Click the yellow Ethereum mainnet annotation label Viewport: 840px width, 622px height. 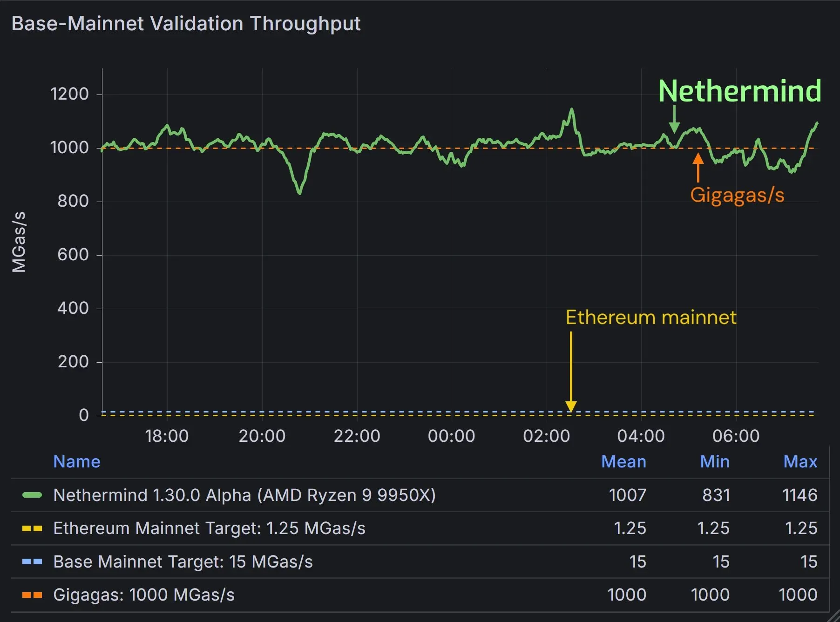(x=651, y=318)
